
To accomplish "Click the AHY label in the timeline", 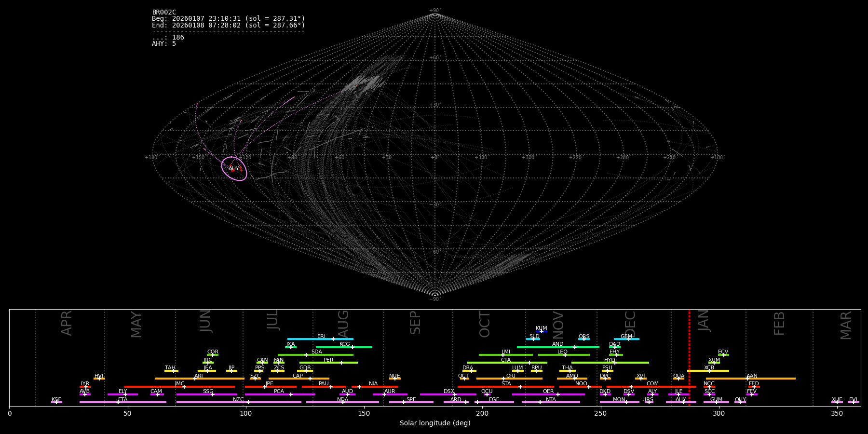I will tap(681, 399).
